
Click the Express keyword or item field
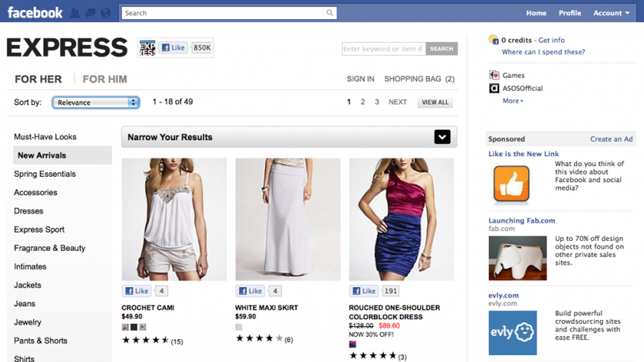click(x=384, y=49)
